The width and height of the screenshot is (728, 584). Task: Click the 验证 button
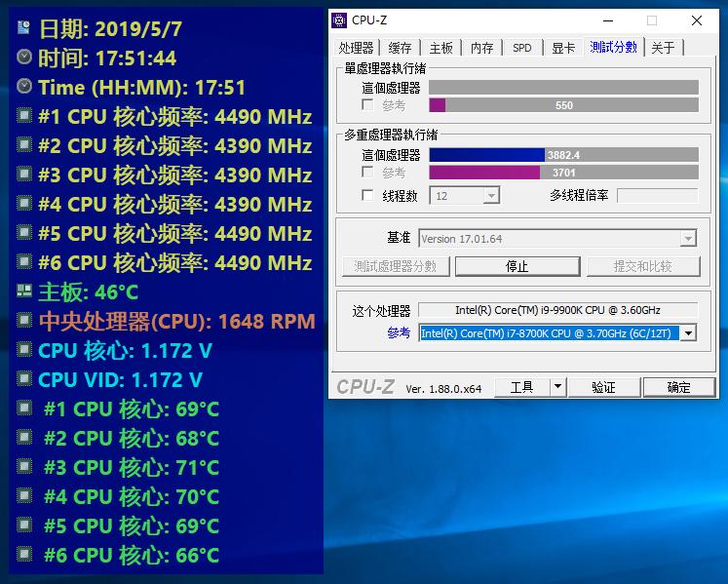click(x=603, y=387)
